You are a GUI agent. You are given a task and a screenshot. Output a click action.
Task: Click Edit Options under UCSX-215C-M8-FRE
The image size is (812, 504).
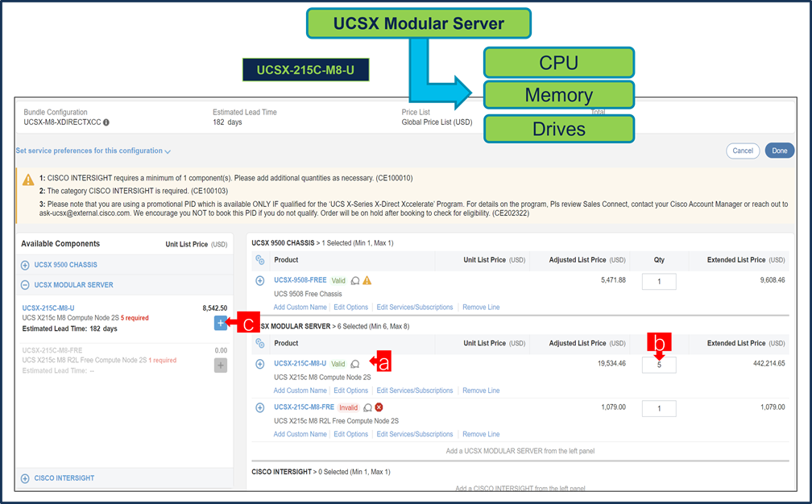[x=350, y=435]
